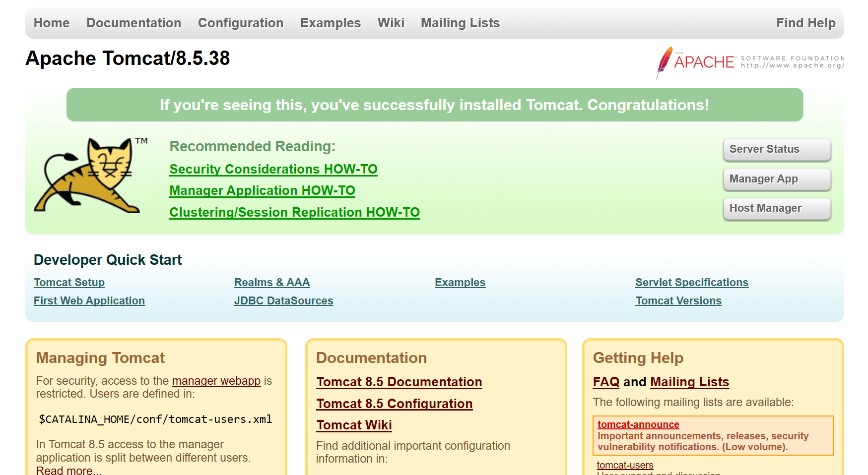868x475 pixels.
Task: Click the Recommended Reading: heading
Action: (252, 146)
